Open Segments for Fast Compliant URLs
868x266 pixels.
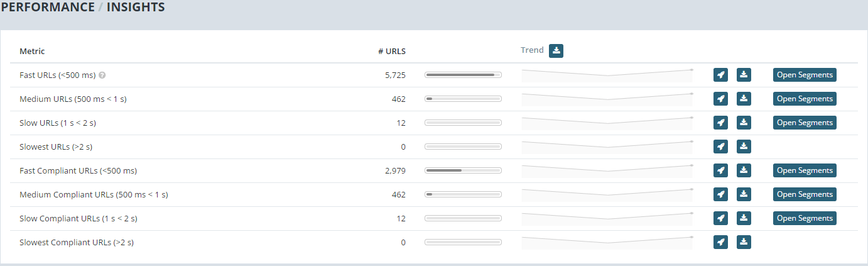click(805, 170)
